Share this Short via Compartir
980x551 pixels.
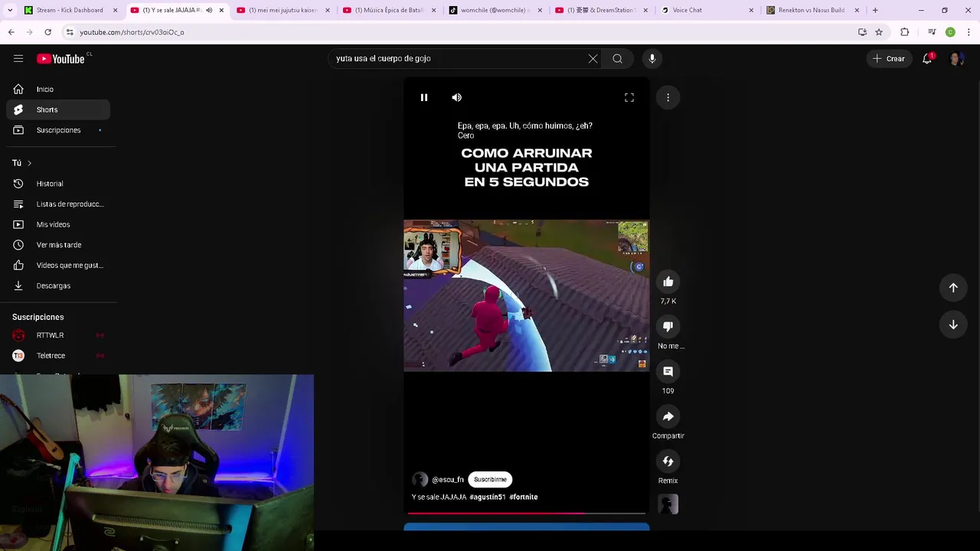668,416
